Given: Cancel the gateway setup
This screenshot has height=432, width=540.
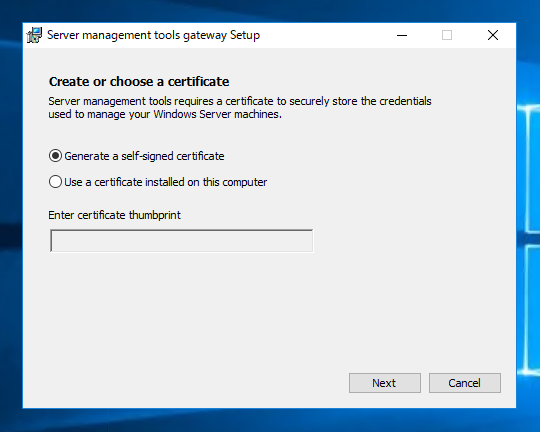Looking at the screenshot, I should click(465, 383).
